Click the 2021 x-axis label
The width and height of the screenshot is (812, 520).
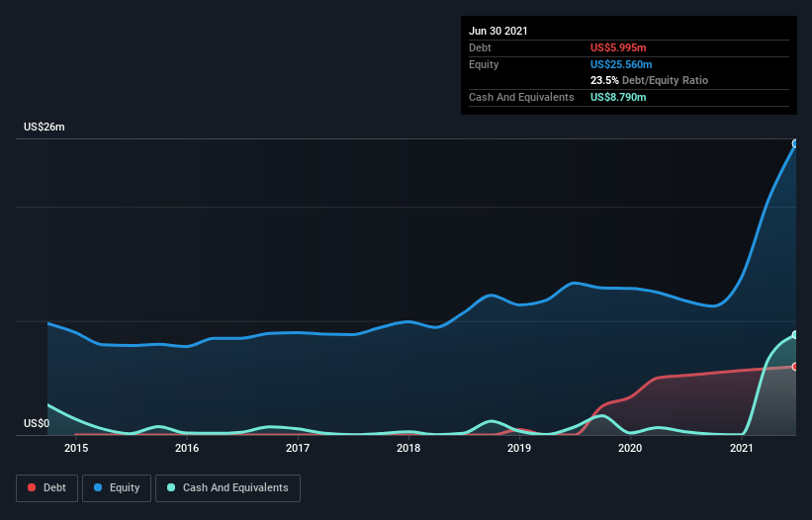(x=741, y=448)
